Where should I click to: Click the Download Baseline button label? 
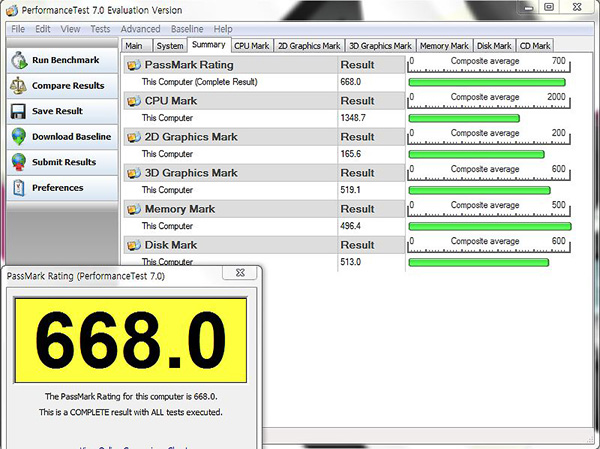pos(72,137)
